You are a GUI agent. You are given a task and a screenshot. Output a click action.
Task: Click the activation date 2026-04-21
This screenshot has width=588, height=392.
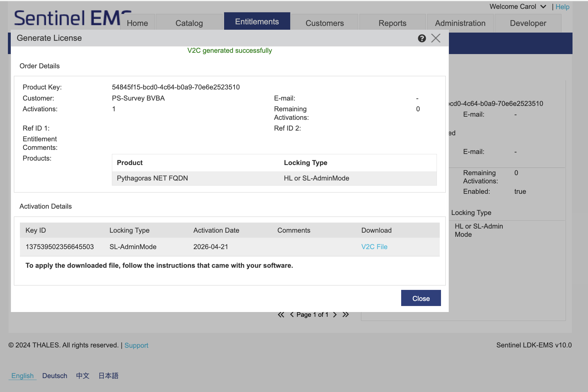point(211,247)
